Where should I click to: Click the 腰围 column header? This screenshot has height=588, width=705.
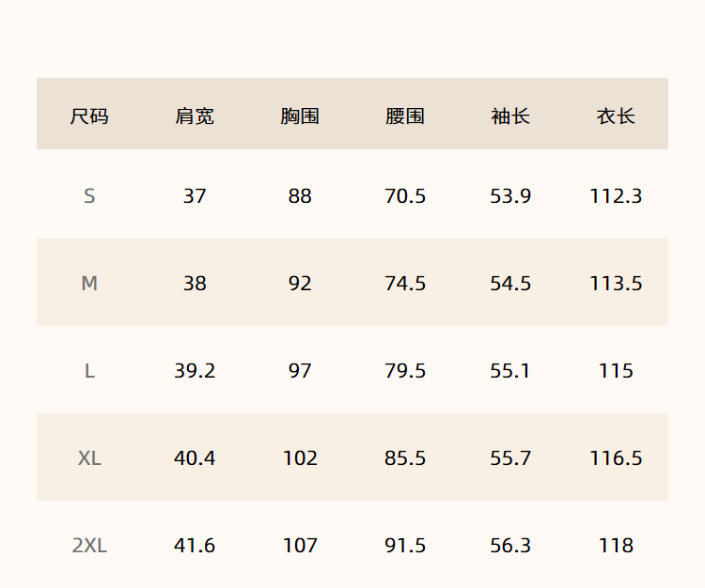(404, 116)
